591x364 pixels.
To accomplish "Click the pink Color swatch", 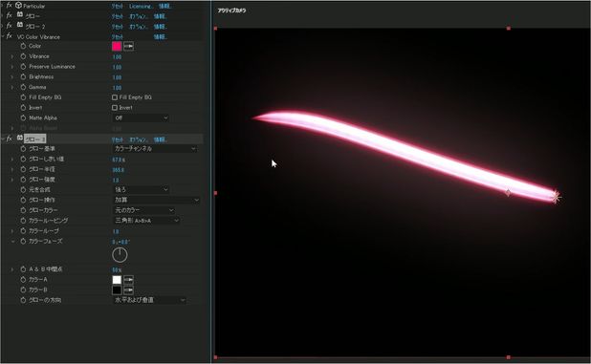I will tap(117, 46).
